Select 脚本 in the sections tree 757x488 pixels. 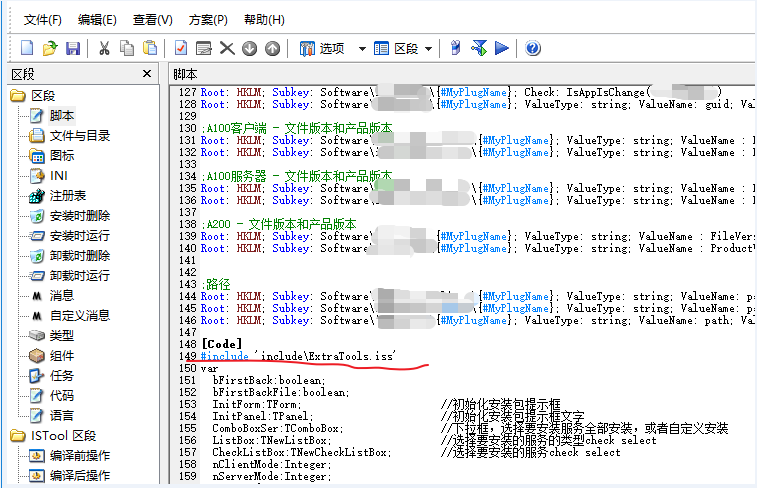pyautogui.click(x=61, y=116)
